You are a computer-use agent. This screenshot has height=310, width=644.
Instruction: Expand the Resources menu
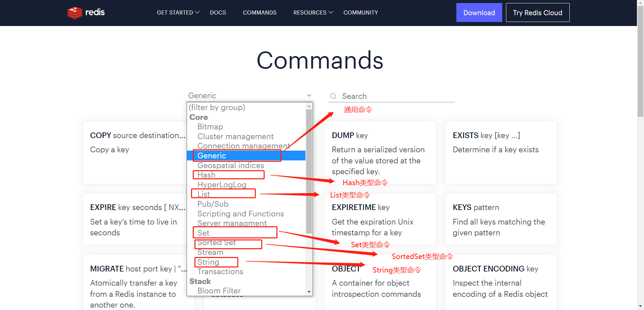(x=313, y=12)
